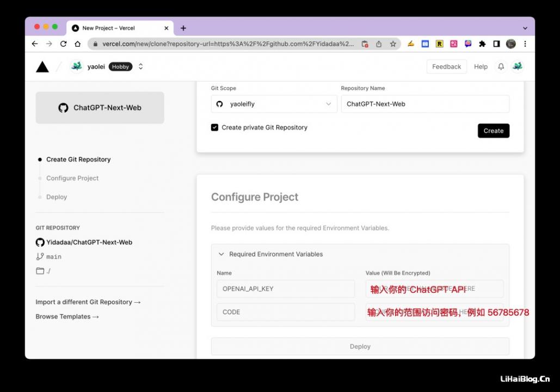560x392 pixels.
Task: Go back to the previous page
Action: [35, 44]
